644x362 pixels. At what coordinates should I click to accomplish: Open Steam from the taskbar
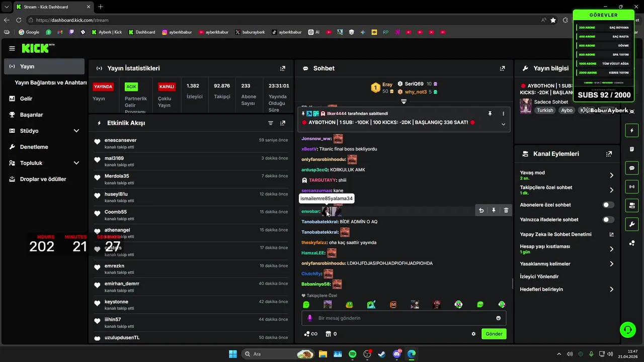(x=382, y=354)
